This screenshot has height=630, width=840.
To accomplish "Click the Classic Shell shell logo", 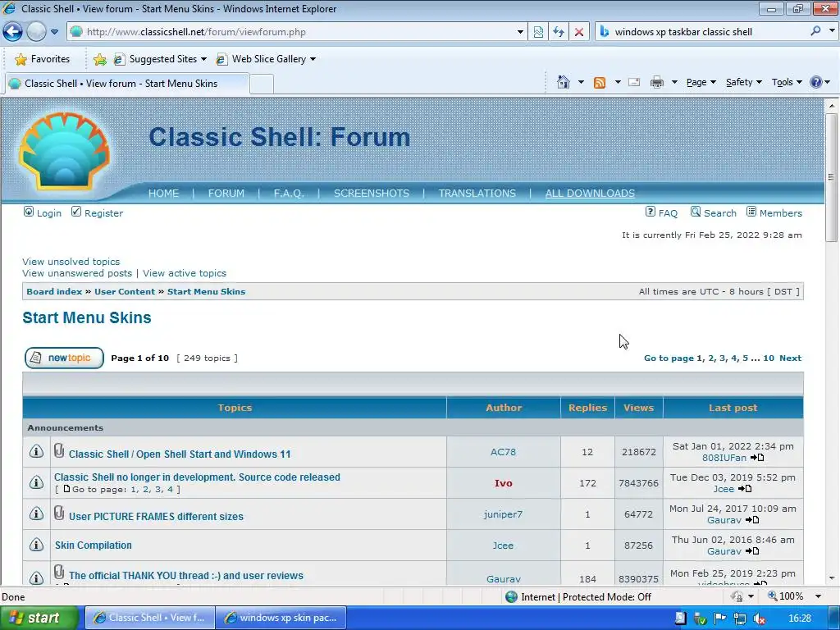I will [x=64, y=151].
